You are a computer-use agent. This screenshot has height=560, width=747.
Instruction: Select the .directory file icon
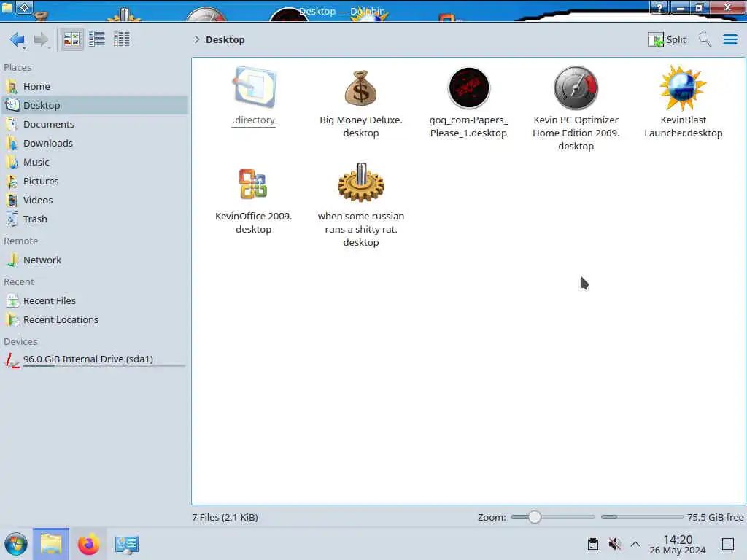click(254, 87)
